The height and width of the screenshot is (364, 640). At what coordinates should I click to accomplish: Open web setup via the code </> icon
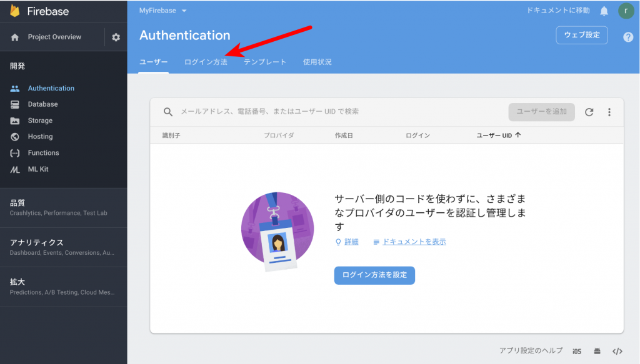(617, 351)
